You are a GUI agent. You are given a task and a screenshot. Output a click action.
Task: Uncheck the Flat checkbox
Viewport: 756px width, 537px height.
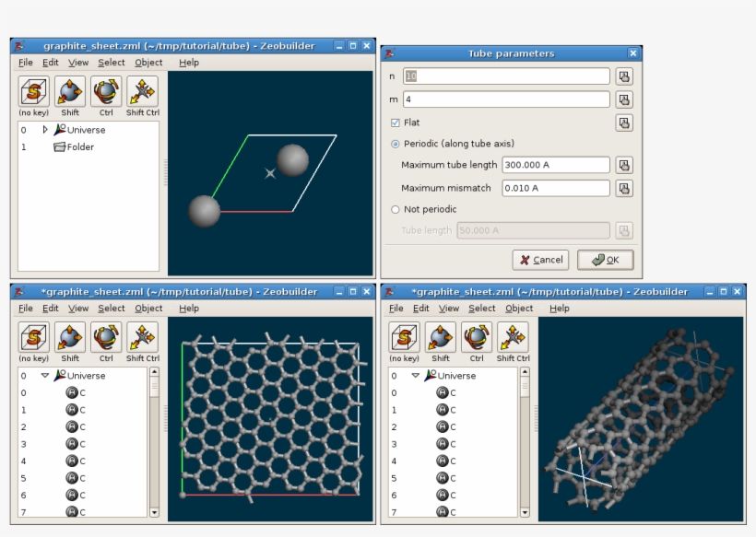pyautogui.click(x=395, y=121)
